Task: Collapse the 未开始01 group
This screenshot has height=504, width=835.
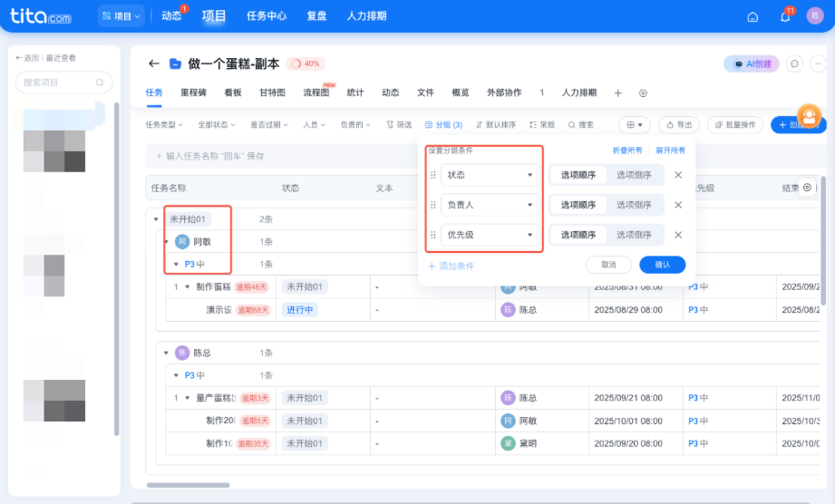Action: pos(156,218)
